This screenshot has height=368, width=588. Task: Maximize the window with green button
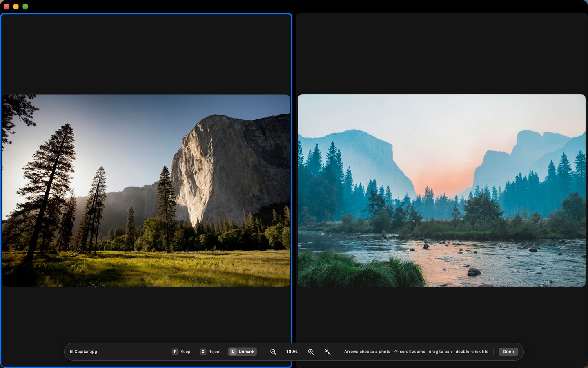pyautogui.click(x=25, y=7)
